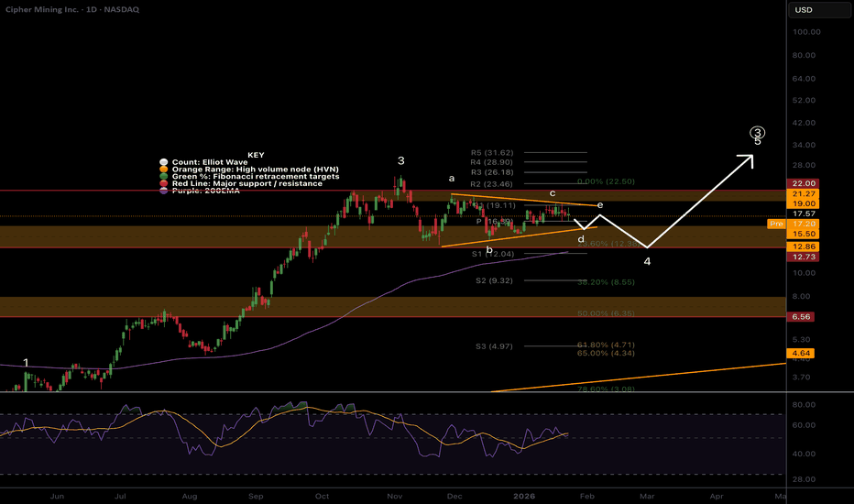This screenshot has height=504, width=854.
Task: Click the 2026 label on time axis
Action: pos(511,494)
